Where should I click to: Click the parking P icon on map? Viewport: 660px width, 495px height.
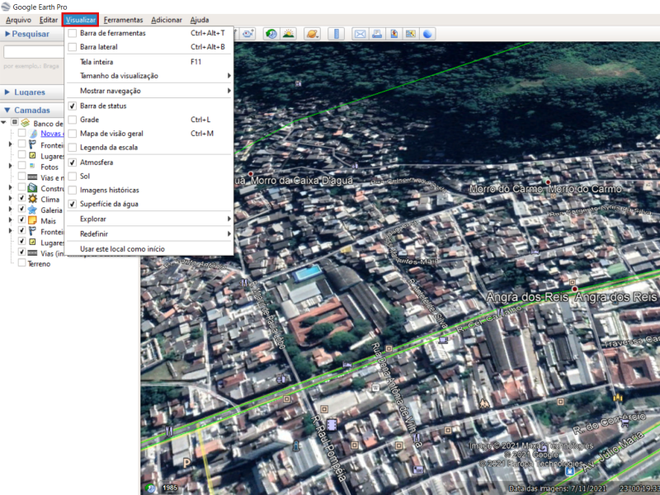(187, 463)
